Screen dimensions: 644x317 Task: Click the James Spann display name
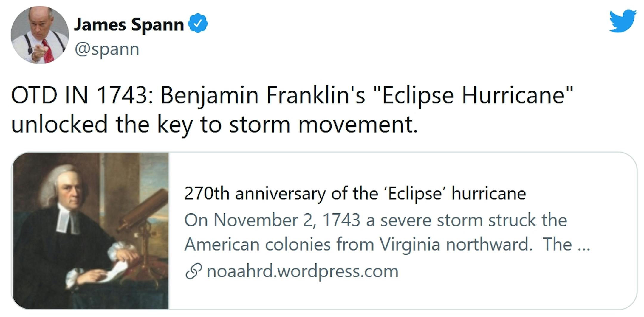tap(129, 24)
